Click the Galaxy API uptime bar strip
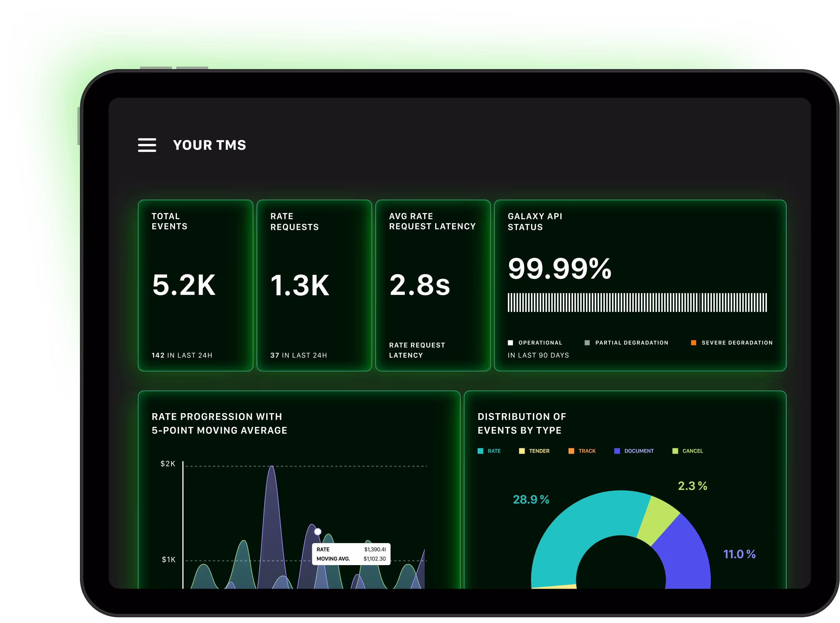 click(x=637, y=302)
